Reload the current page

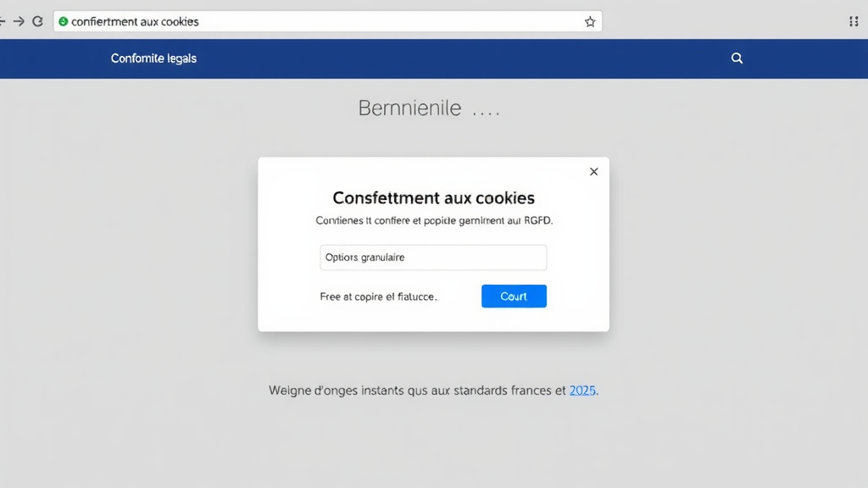(x=37, y=21)
